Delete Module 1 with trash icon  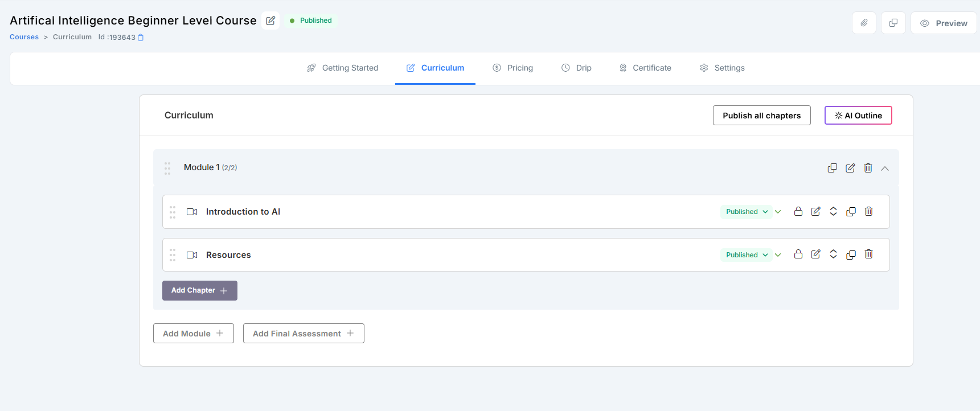pos(868,168)
